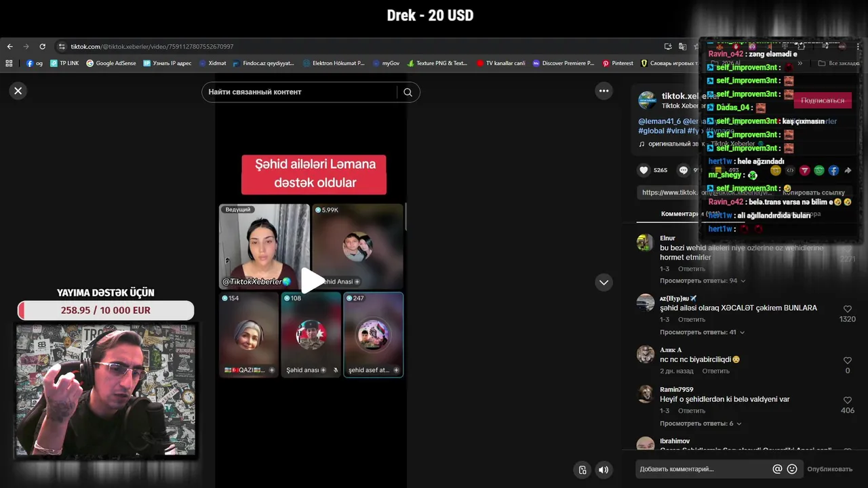The height and width of the screenshot is (488, 868).
Task: Open site info icon in address bar
Action: (x=62, y=47)
